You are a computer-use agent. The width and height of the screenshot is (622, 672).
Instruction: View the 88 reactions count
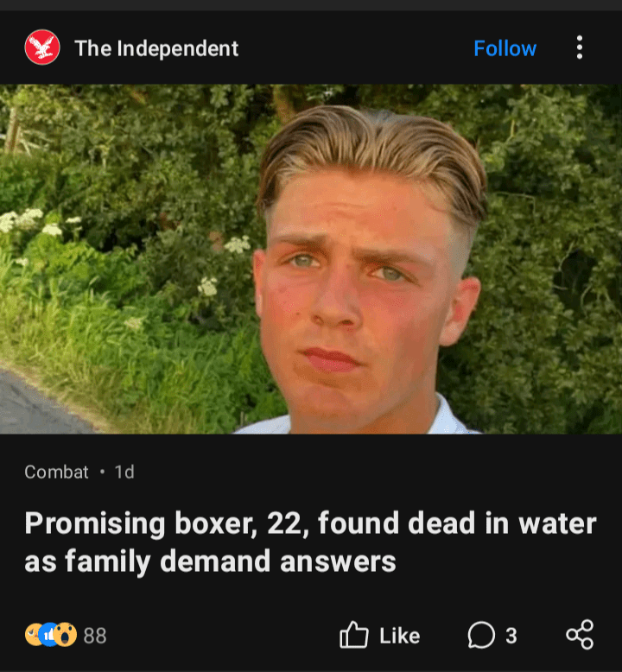[x=95, y=635]
